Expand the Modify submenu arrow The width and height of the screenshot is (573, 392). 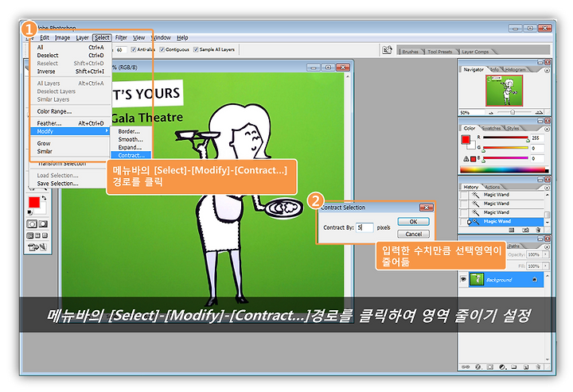tap(107, 130)
